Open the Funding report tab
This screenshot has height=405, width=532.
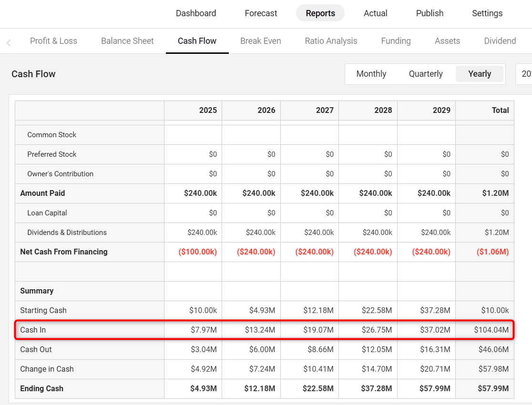tap(396, 41)
